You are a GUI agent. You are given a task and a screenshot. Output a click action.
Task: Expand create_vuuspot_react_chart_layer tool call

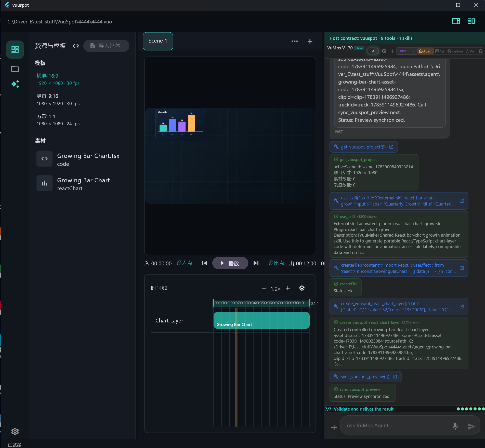399,307
